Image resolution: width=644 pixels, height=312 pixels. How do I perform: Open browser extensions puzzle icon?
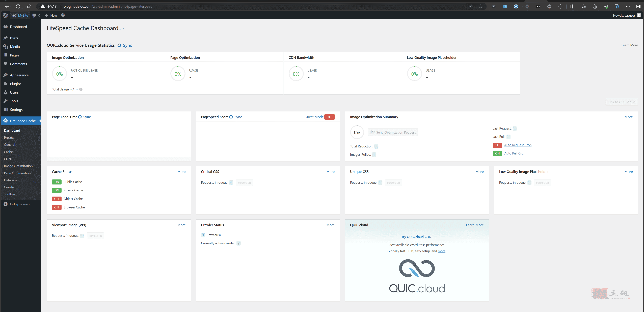(x=560, y=7)
